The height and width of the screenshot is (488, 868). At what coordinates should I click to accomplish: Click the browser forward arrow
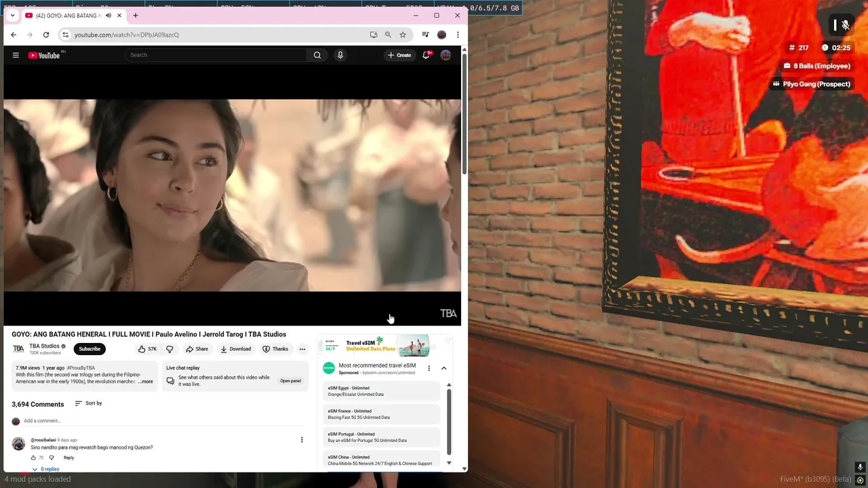pyautogui.click(x=30, y=35)
